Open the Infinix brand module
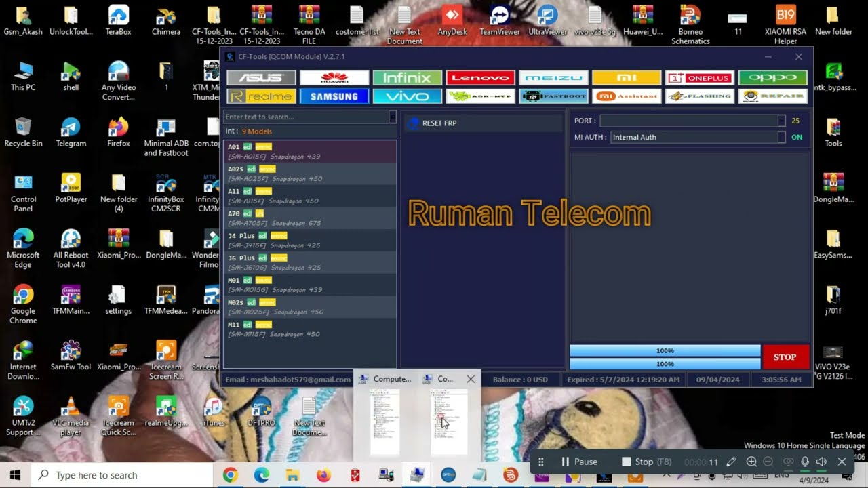868x488 pixels. pyautogui.click(x=408, y=78)
